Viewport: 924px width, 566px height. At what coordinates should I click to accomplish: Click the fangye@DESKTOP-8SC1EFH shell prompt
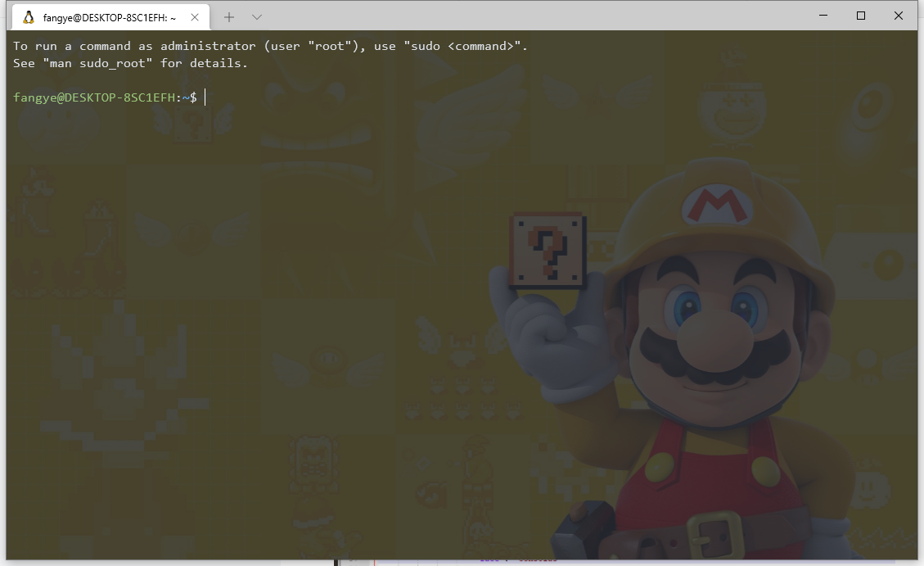(x=105, y=97)
